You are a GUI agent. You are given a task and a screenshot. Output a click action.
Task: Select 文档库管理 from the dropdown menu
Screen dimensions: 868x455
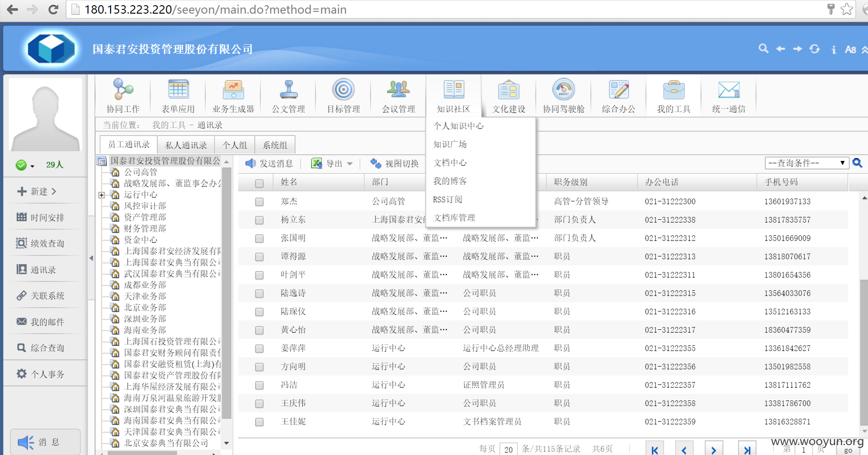pyautogui.click(x=454, y=218)
